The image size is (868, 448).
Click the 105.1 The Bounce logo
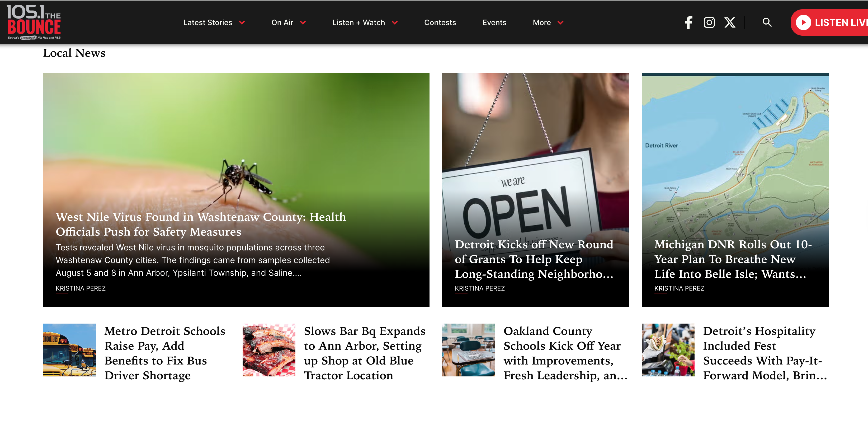[x=34, y=22]
